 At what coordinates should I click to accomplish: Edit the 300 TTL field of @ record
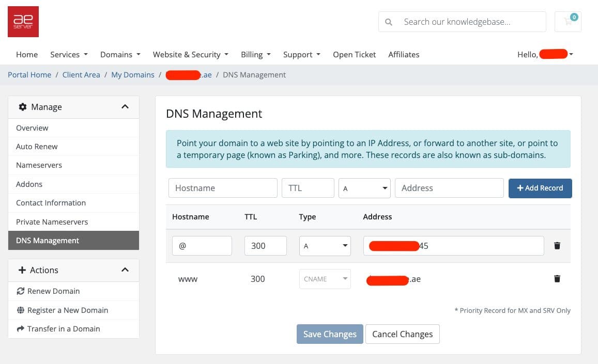[266, 246]
